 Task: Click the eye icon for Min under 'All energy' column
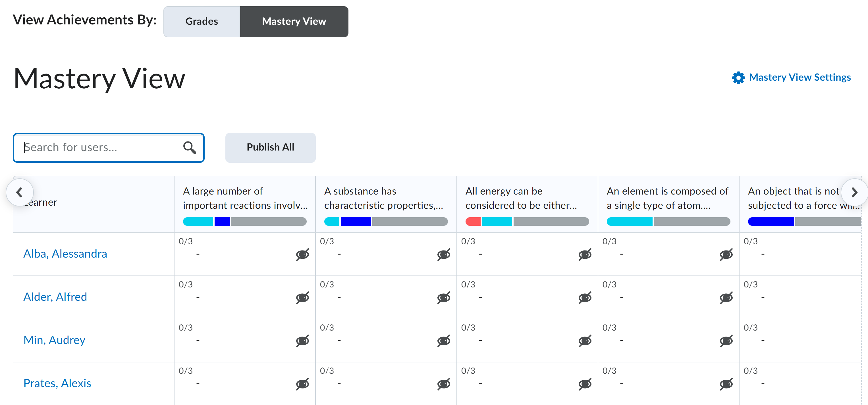click(585, 341)
